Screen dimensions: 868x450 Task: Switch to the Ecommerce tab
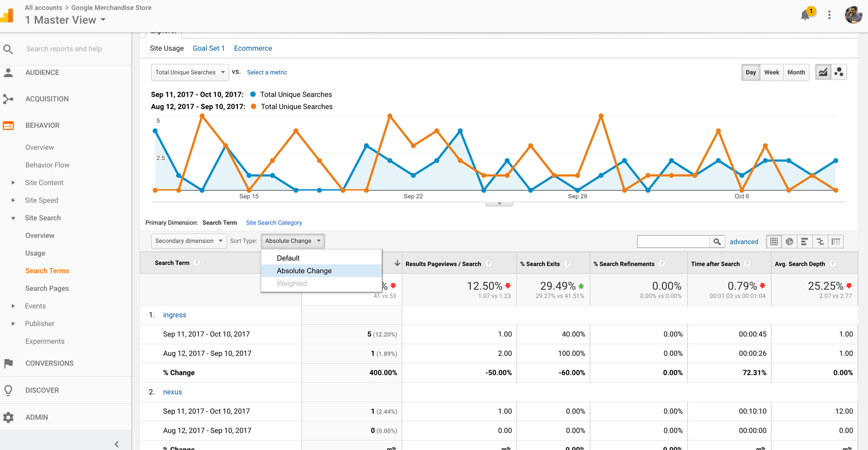253,48
